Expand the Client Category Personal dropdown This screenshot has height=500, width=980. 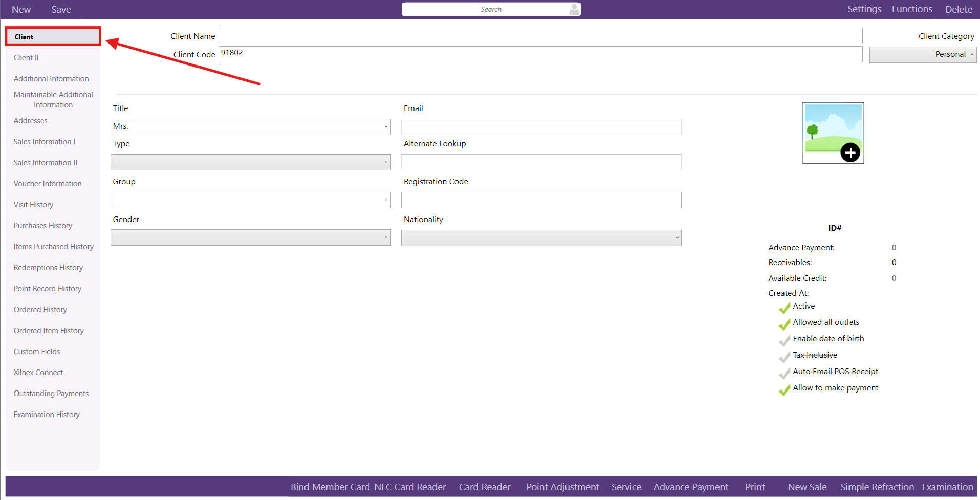(x=923, y=55)
